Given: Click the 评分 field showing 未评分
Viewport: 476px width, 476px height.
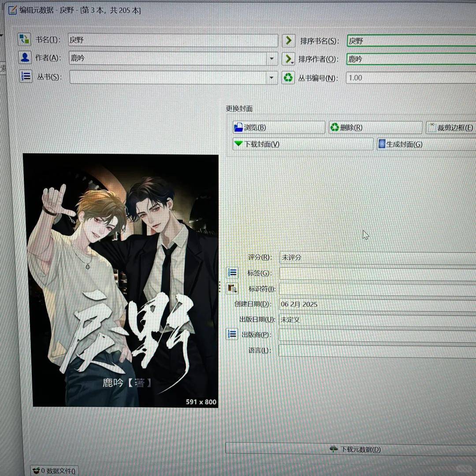Looking at the screenshot, I should (377, 257).
